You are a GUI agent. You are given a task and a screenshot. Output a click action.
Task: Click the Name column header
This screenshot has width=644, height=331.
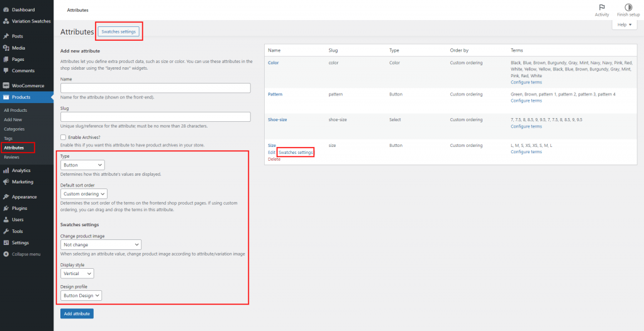pos(274,50)
